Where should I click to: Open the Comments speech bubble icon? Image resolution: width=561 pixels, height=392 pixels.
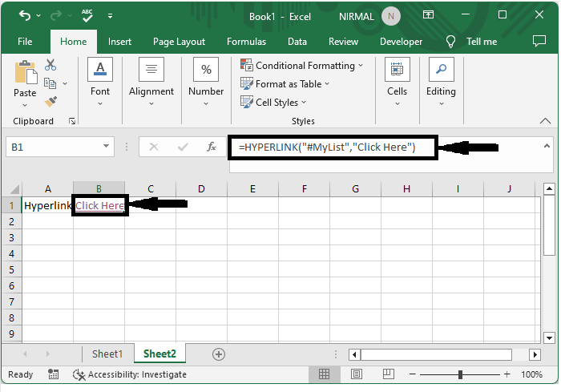point(539,41)
